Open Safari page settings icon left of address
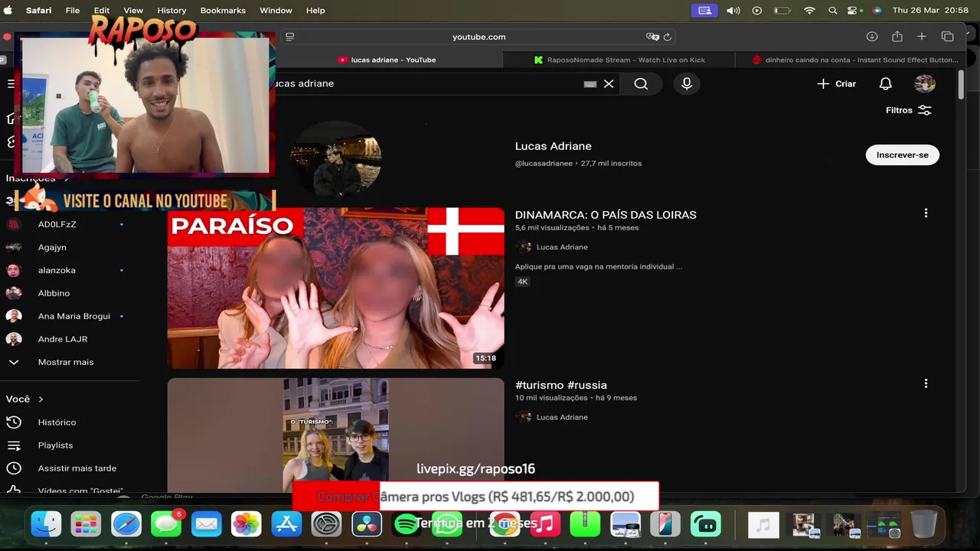The width and height of the screenshot is (980, 551). click(x=289, y=37)
